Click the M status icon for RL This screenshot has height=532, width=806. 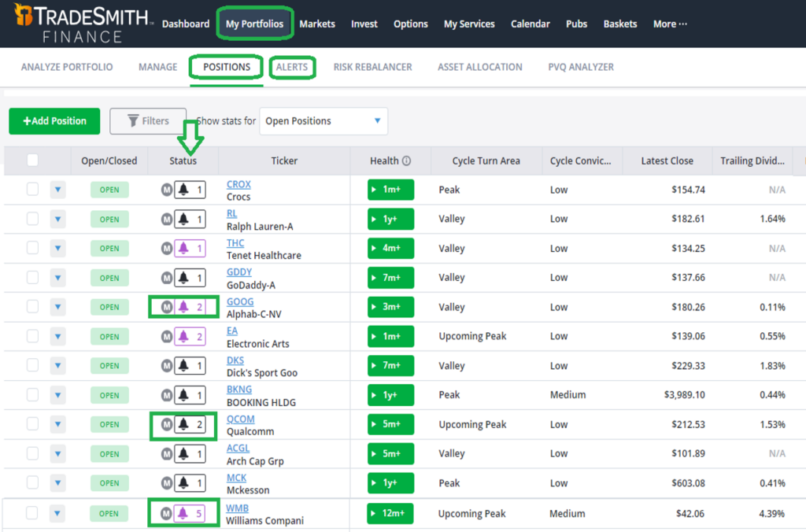click(x=167, y=219)
